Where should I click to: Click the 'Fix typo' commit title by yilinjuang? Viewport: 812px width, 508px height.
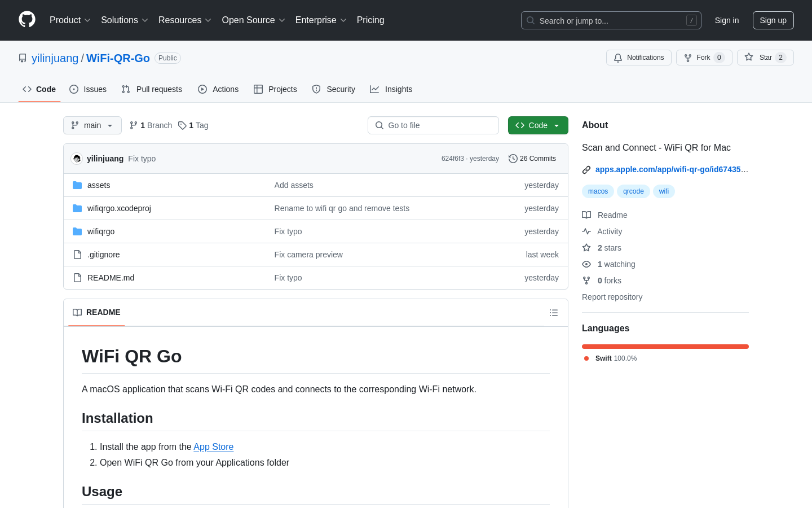142,159
